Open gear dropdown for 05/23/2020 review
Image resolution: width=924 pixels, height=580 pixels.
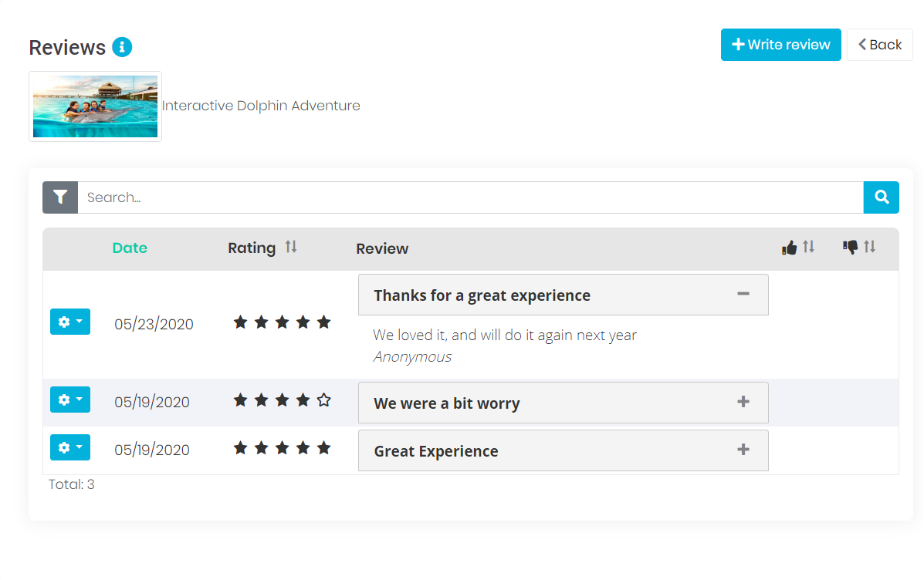pos(70,322)
